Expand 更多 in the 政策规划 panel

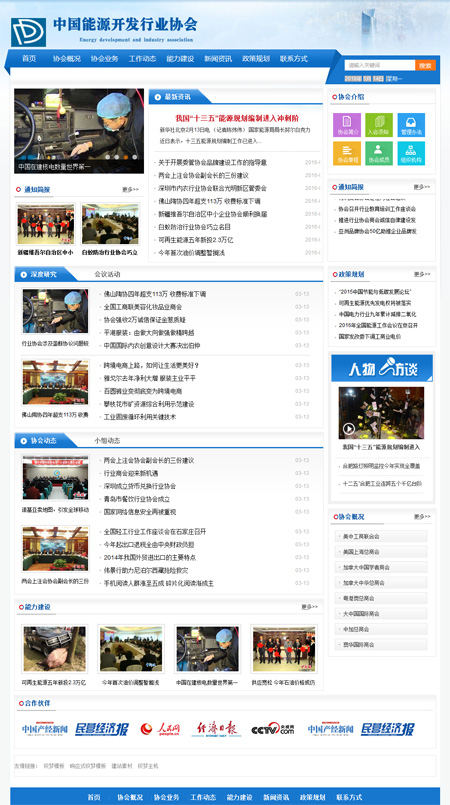point(422,274)
